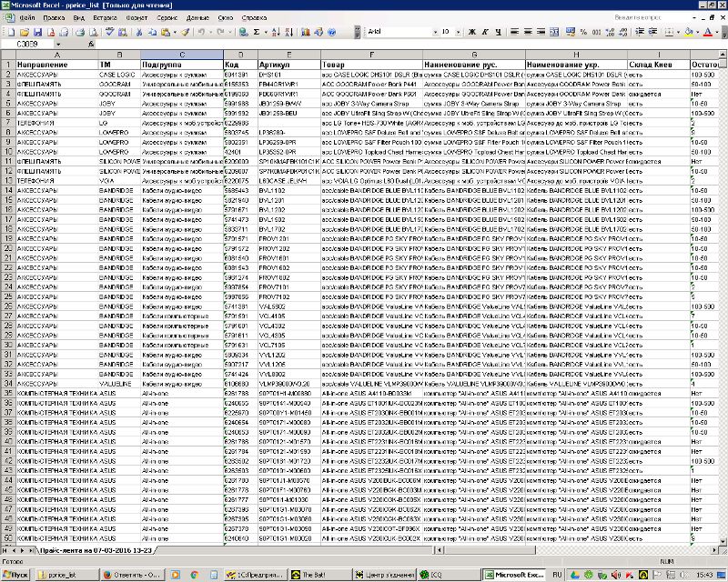
Task: Increase decimal places icon
Action: [x=610, y=32]
